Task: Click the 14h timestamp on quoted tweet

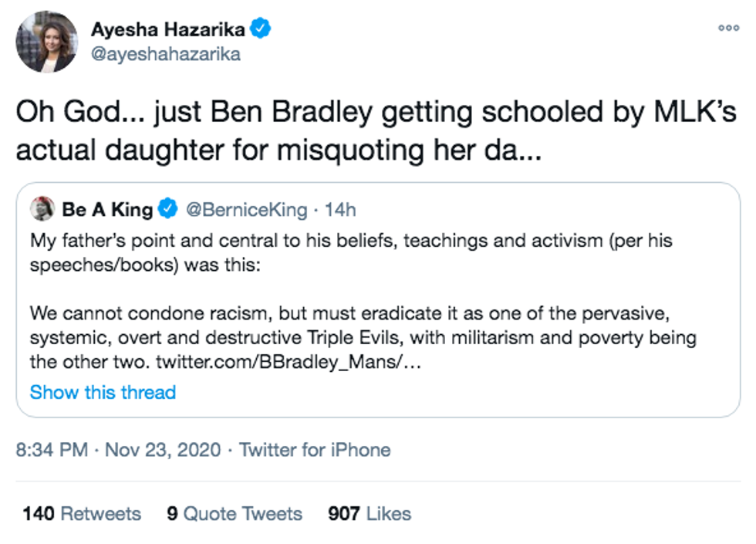Action: (339, 209)
